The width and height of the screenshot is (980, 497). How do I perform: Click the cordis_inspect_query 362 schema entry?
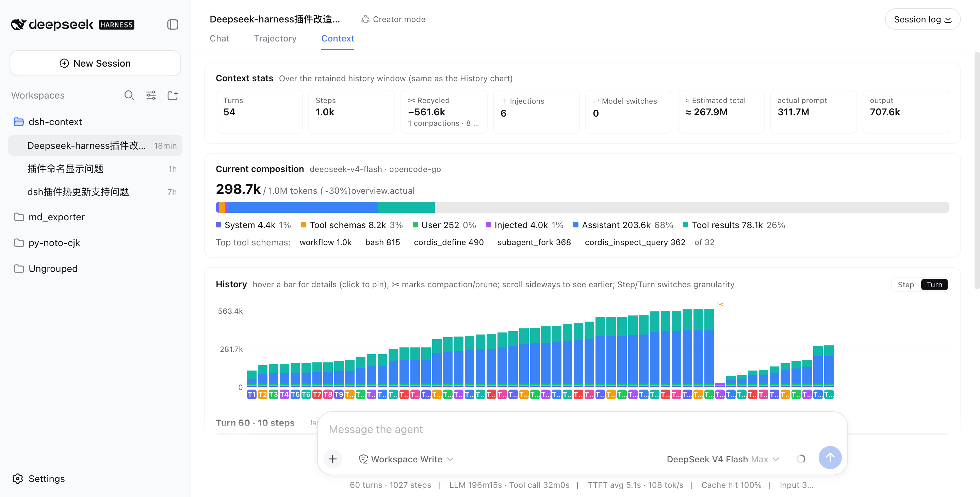635,242
